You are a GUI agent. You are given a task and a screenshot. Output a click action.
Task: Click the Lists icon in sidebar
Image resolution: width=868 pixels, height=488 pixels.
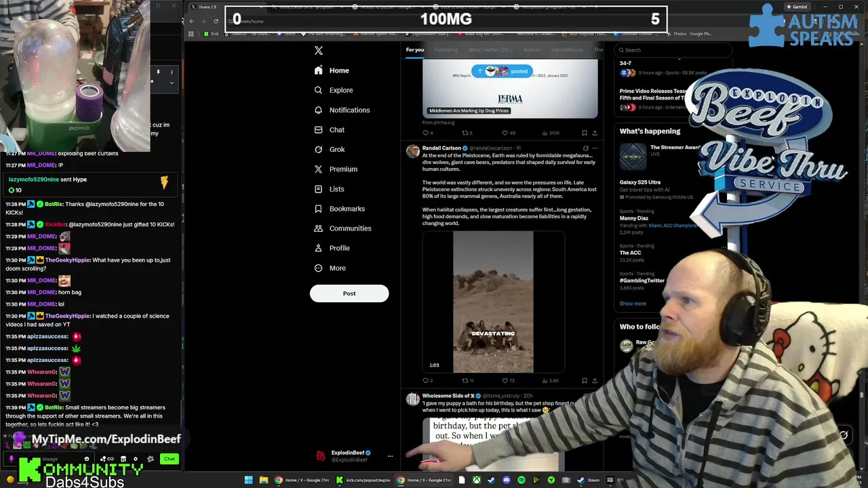318,189
